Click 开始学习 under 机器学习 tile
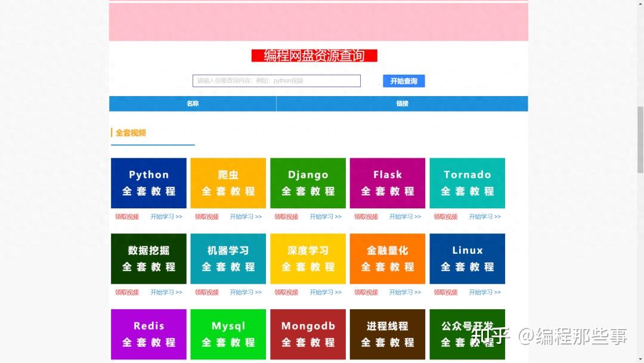 246,293
